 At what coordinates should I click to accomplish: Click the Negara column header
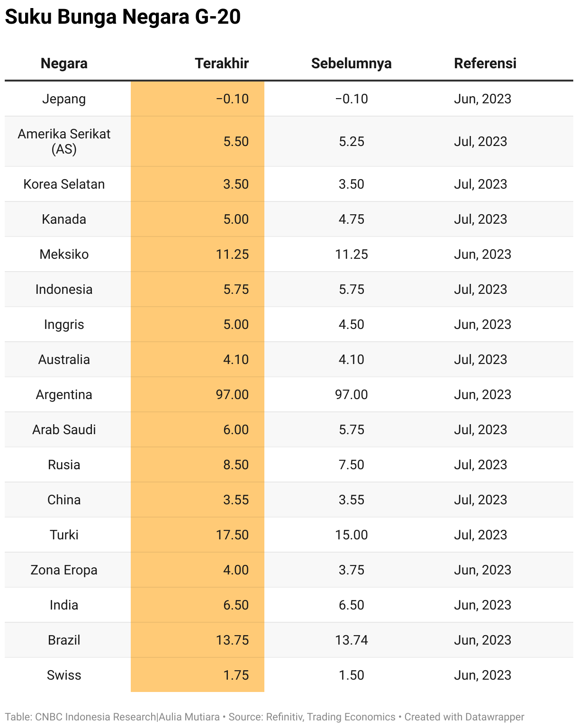(x=64, y=64)
